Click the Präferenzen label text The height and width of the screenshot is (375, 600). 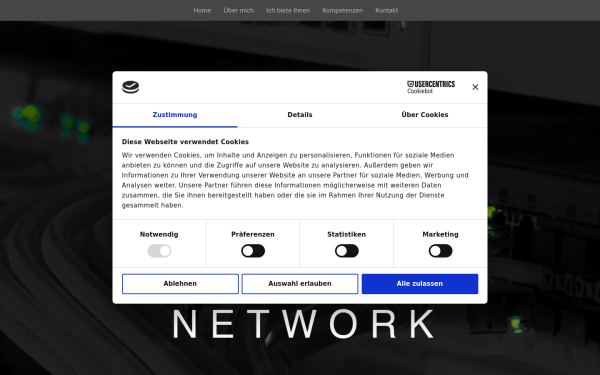[x=253, y=234]
